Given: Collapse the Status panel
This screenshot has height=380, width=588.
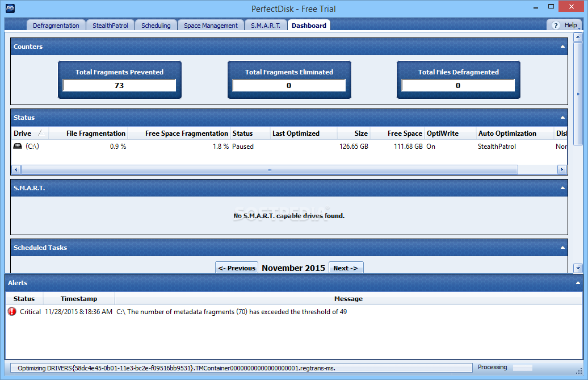Looking at the screenshot, I should (x=562, y=118).
